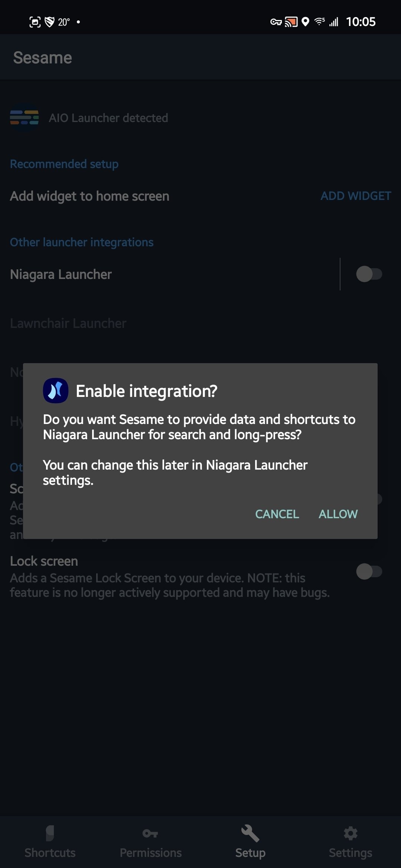401x868 pixels.
Task: Select the Setup wrench icon
Action: point(250,833)
